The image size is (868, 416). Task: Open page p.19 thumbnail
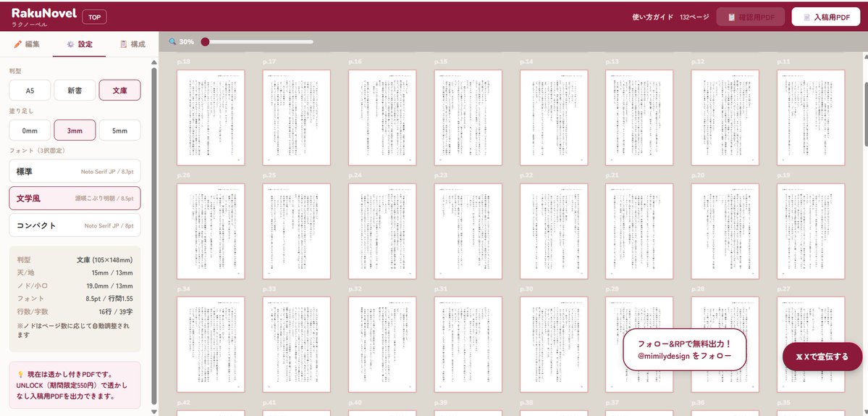811,231
